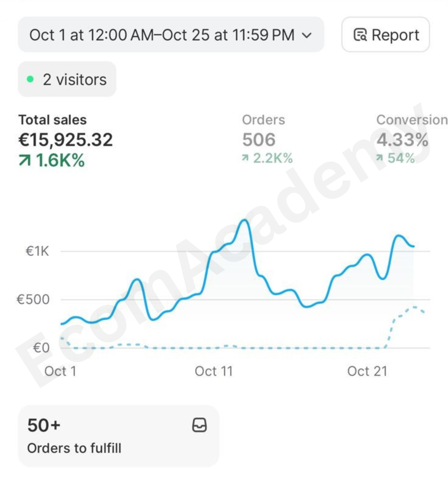Click the 2.2K% orders growth arrow
The width and height of the screenshot is (448, 480).
pos(245,158)
